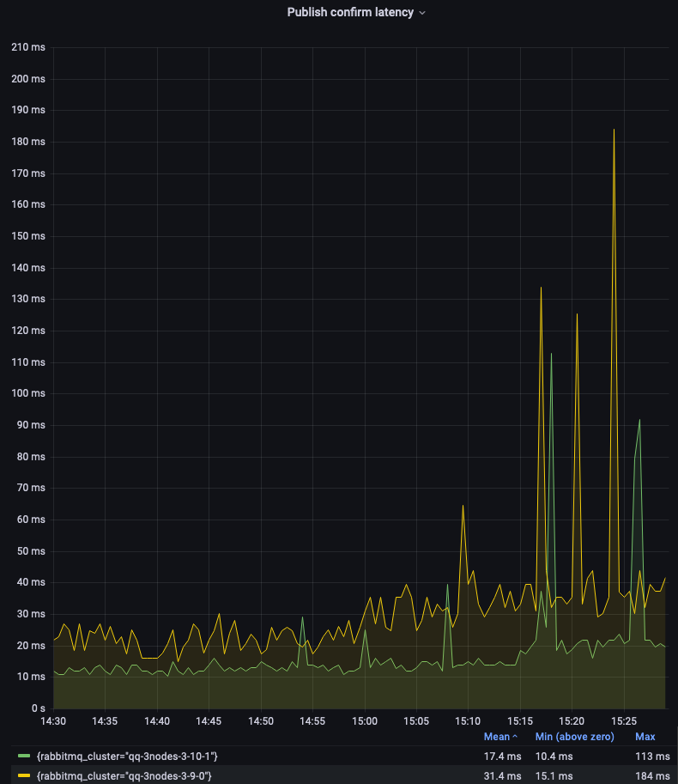678x784 pixels.
Task: Sort the legend by the Mean column
Action: (x=496, y=737)
